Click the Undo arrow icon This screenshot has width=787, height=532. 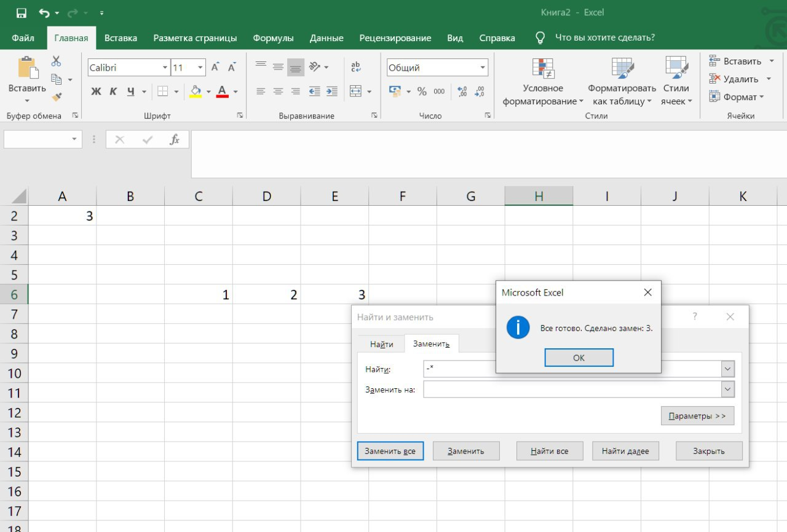point(44,13)
